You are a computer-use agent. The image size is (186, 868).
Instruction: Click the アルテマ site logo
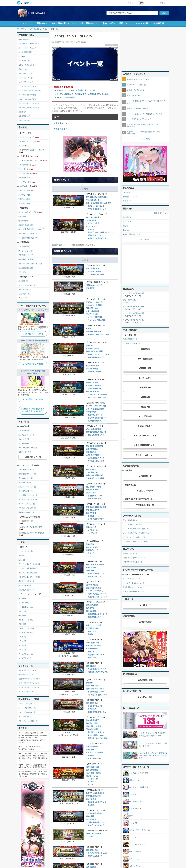24,3
